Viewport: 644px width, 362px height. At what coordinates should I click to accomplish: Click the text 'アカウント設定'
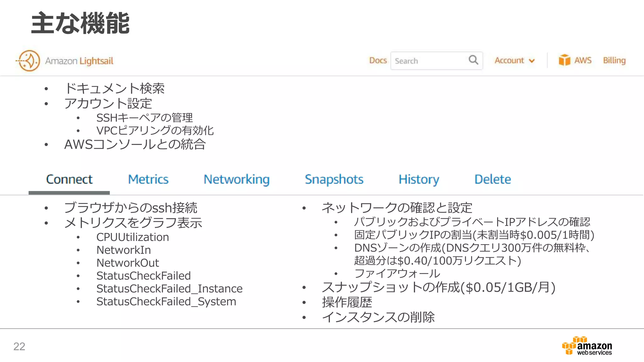[x=108, y=103]
